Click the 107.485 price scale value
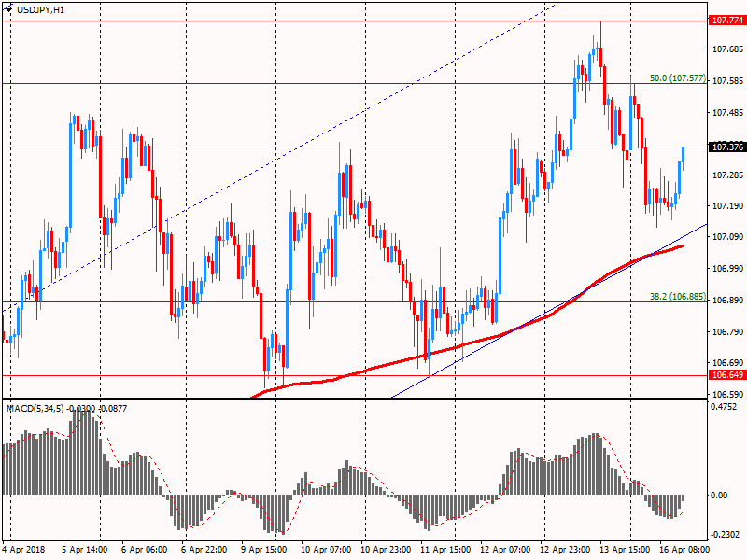The image size is (747, 560). 727,113
